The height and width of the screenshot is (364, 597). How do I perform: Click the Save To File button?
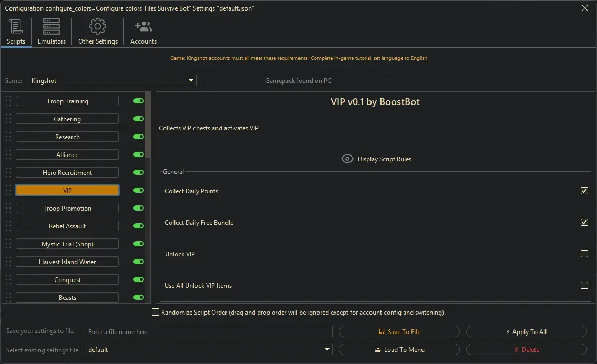tap(399, 332)
